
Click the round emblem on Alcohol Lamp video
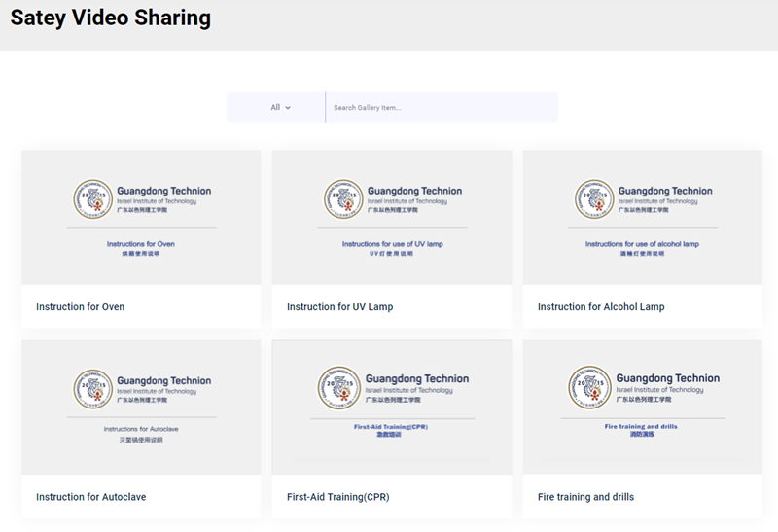(x=594, y=197)
